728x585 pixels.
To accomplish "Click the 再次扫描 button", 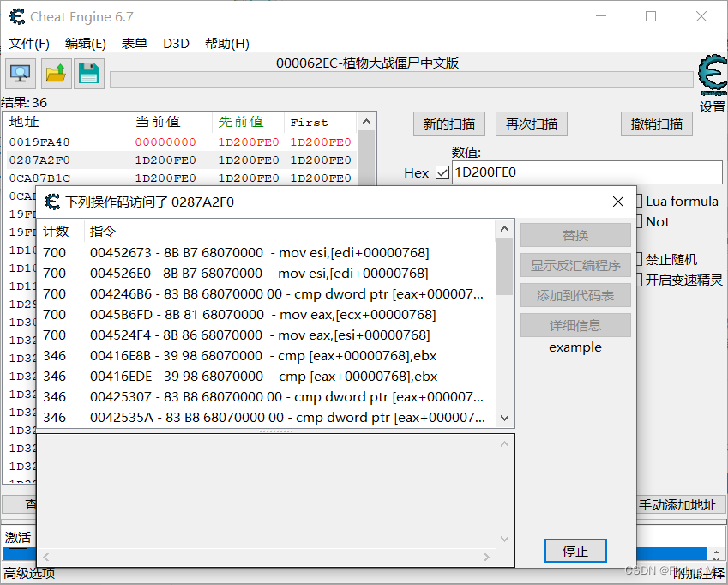I will [531, 124].
